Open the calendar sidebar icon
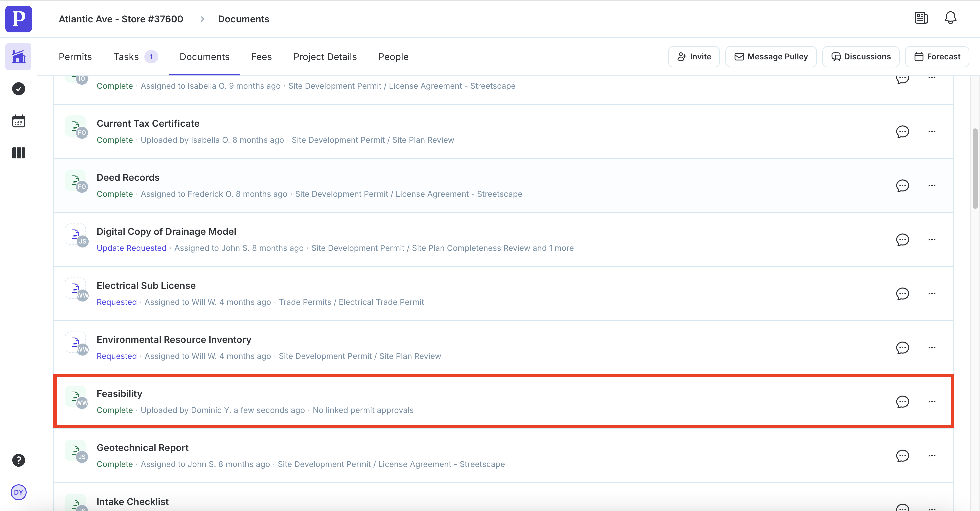980x511 pixels. [18, 121]
